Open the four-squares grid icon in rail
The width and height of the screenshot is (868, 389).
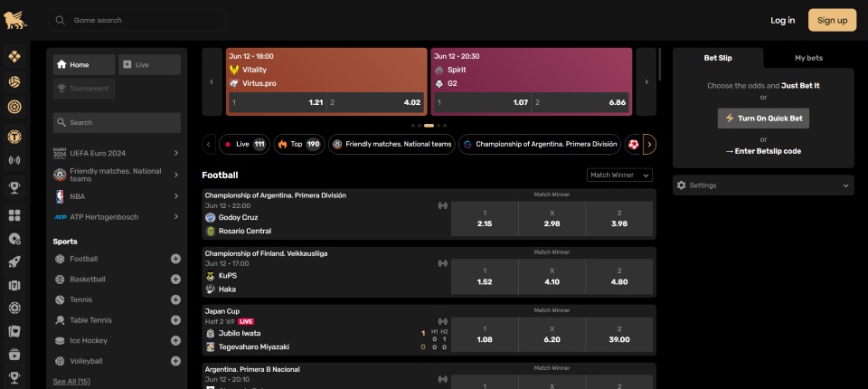14,215
